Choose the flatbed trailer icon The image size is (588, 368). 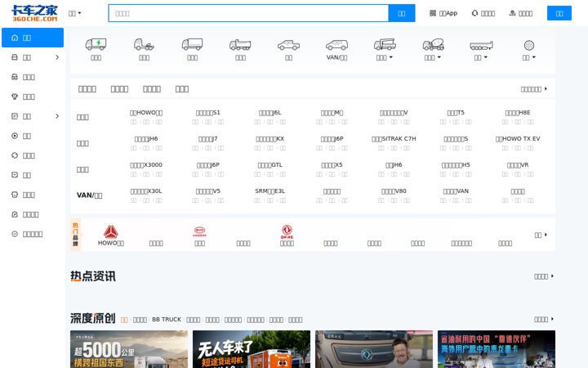pos(481,46)
